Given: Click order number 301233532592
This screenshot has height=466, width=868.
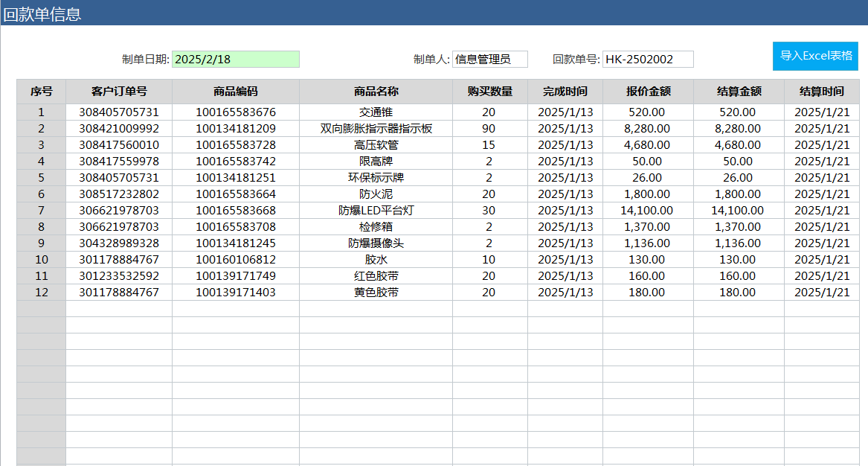Looking at the screenshot, I should pyautogui.click(x=119, y=276).
